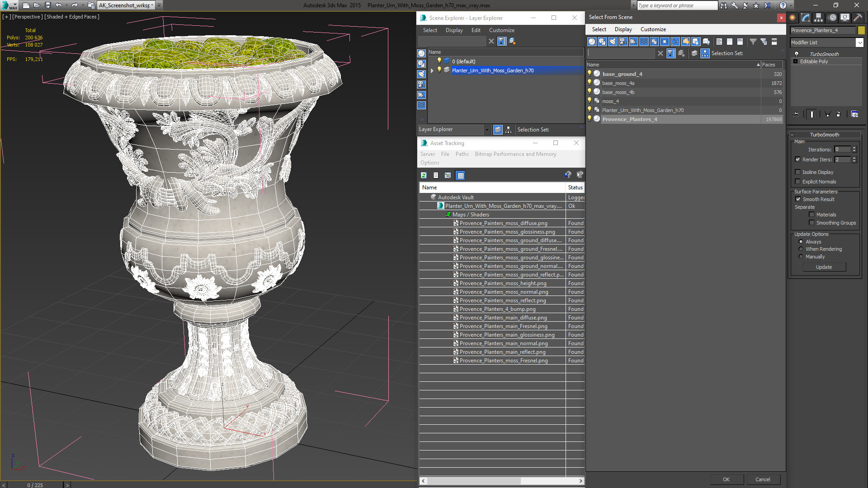Open the Hierarchy command panel tab
868x488 pixels.
tap(818, 18)
